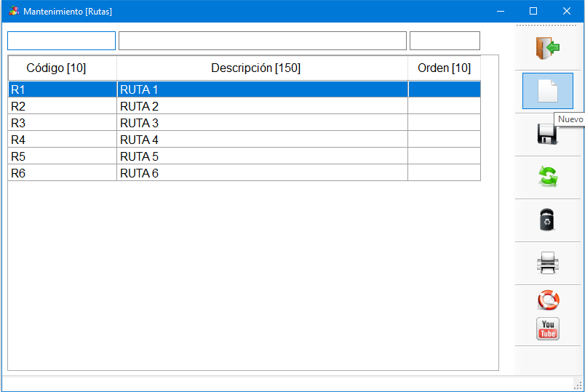This screenshot has width=585, height=392.
Task: Click the Orden cell of row R2
Action: coord(444,106)
